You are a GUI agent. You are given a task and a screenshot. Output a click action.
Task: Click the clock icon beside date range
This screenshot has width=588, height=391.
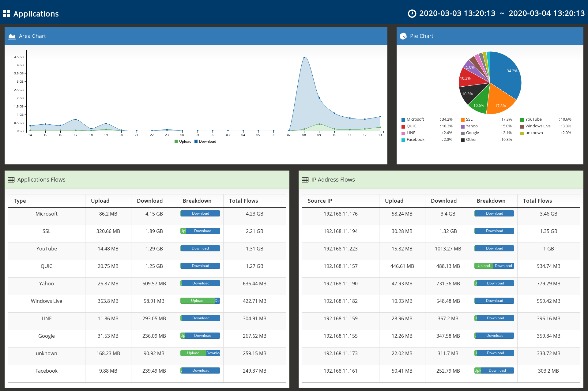pyautogui.click(x=412, y=13)
